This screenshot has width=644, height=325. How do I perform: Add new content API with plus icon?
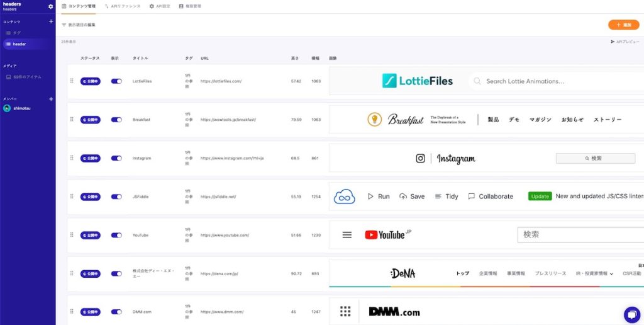51,21
